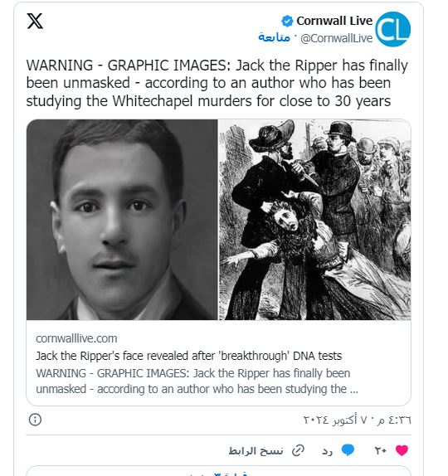Open the @CornwallLive handle
This screenshot has height=476, width=448.
[x=336, y=38]
